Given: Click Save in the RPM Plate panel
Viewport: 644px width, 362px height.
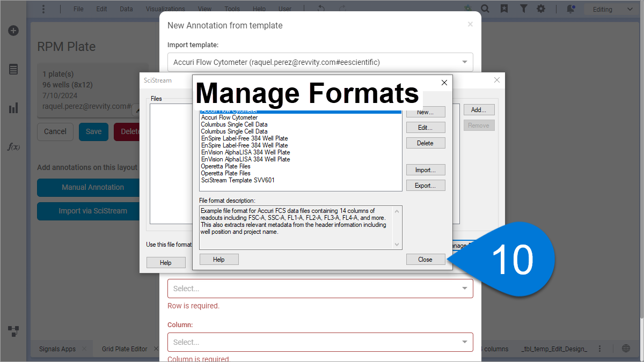Looking at the screenshot, I should pyautogui.click(x=94, y=132).
